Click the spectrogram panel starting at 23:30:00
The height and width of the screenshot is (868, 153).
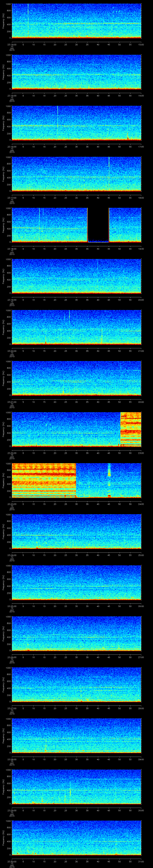[76, 838]
